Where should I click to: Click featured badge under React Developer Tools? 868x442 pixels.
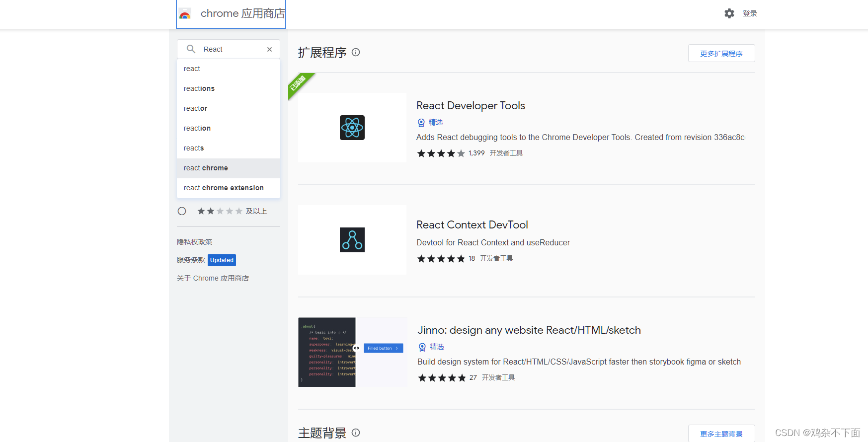(430, 122)
